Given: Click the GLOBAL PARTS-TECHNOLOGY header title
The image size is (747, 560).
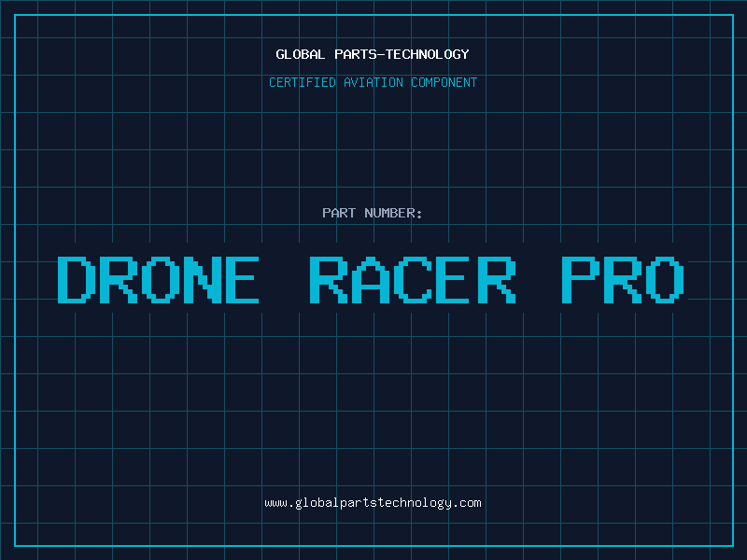Looking at the screenshot, I should [373, 54].
